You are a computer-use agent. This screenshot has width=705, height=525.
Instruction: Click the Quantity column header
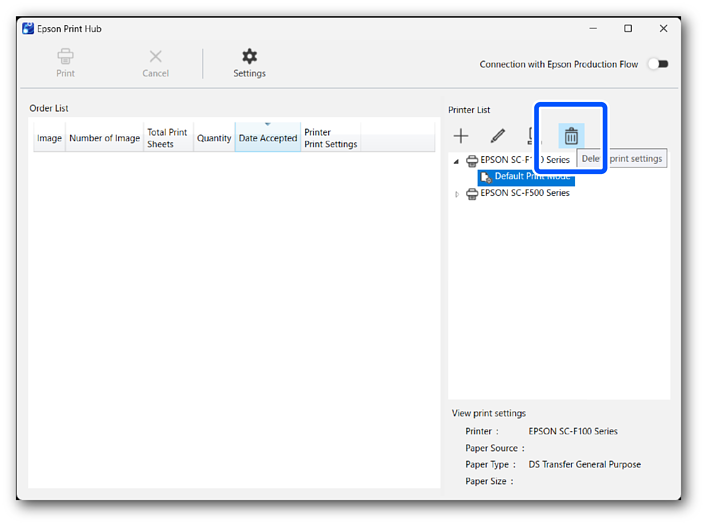pos(214,138)
